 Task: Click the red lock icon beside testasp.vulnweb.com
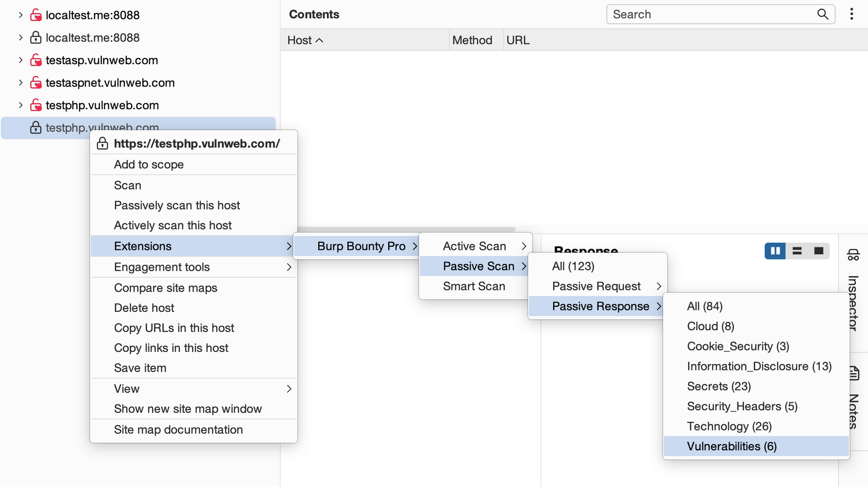tap(36, 60)
